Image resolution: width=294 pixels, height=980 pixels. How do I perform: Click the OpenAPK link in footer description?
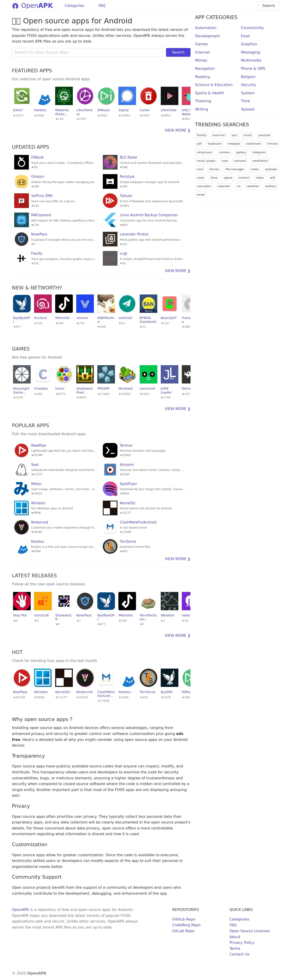coord(20,910)
